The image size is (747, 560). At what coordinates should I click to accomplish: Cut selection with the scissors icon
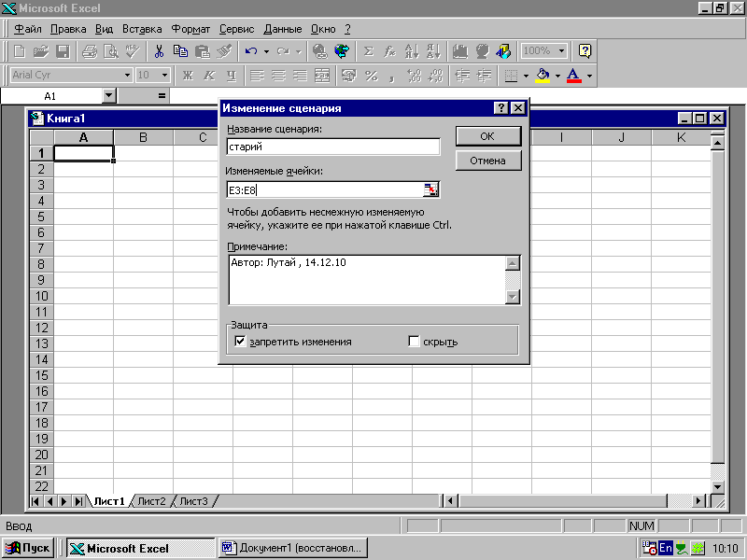tap(159, 51)
